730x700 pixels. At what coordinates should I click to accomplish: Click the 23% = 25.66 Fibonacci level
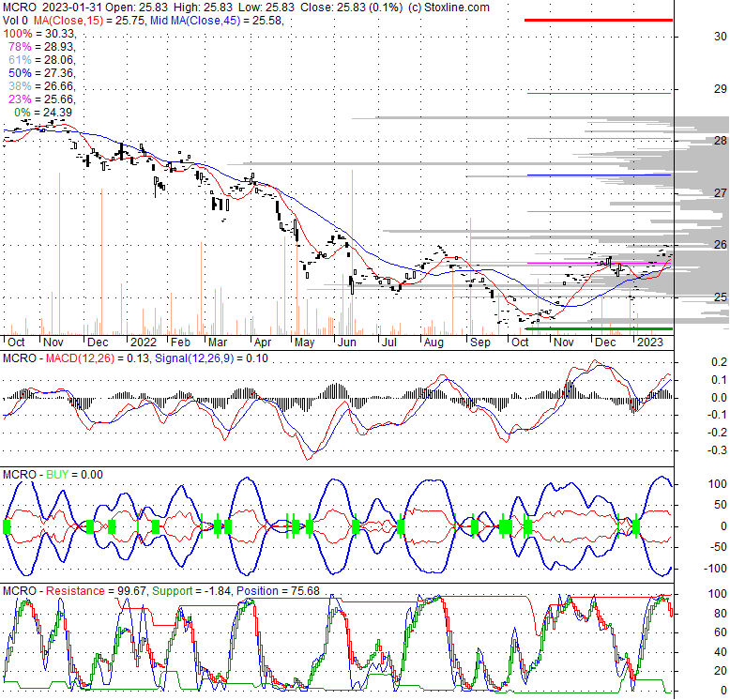tap(42, 99)
